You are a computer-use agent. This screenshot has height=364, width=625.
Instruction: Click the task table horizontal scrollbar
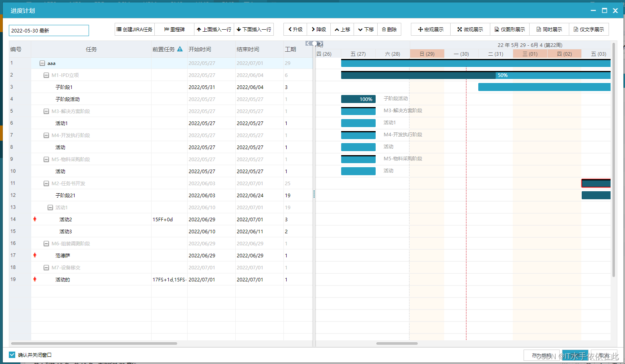tap(94, 344)
